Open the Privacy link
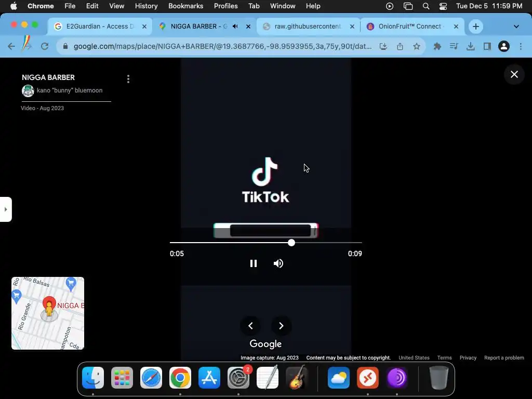Screen dimensions: 532x399 [x=468, y=357]
